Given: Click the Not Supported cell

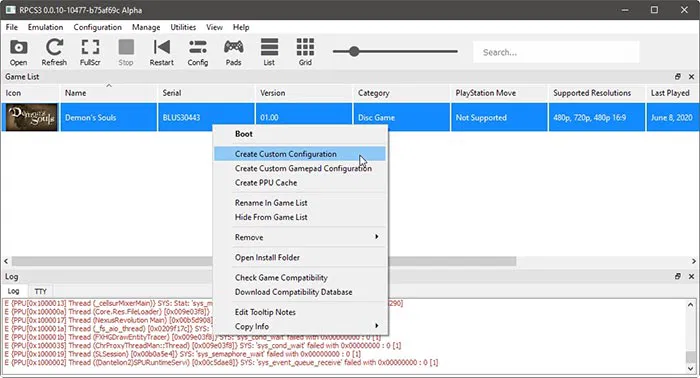Looking at the screenshot, I should coord(499,117).
